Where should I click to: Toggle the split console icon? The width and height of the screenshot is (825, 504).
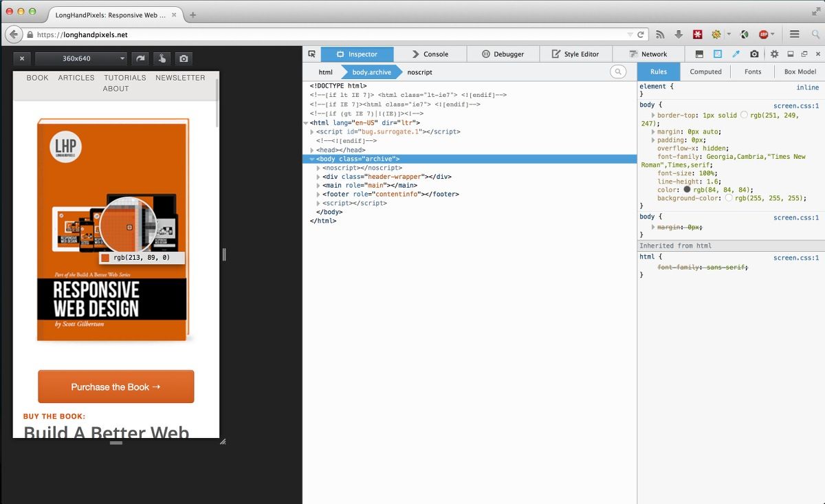point(699,54)
